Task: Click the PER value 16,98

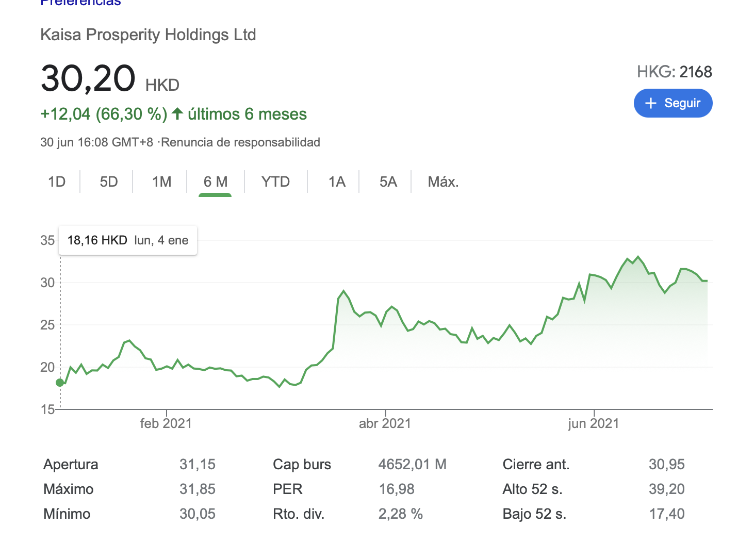Action: coord(397,489)
